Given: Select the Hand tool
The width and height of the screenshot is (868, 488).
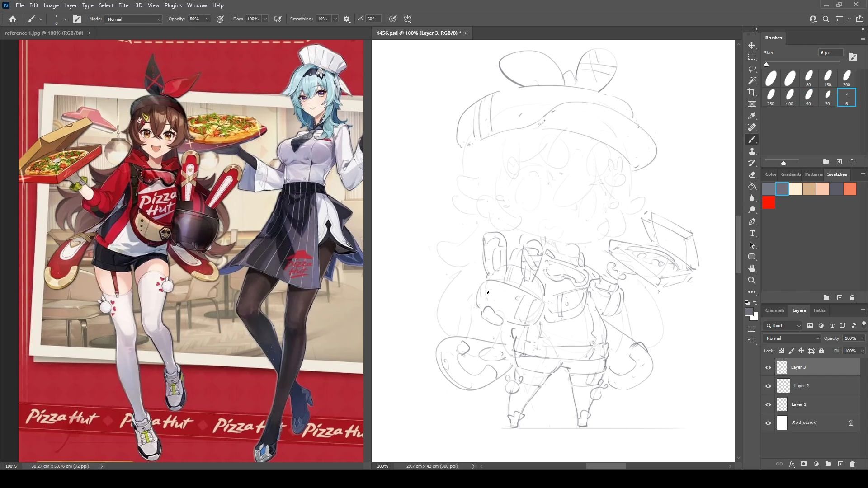Looking at the screenshot, I should (752, 269).
